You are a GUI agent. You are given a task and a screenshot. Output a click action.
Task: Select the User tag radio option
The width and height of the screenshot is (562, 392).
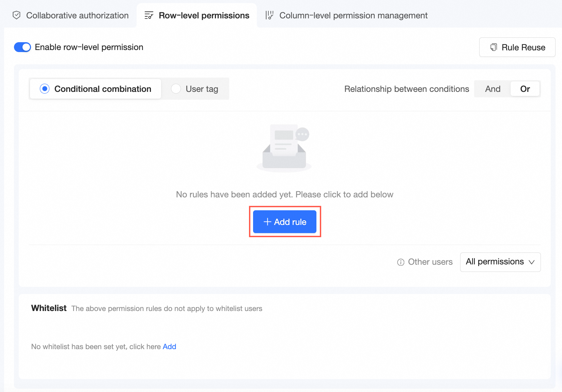pos(176,89)
